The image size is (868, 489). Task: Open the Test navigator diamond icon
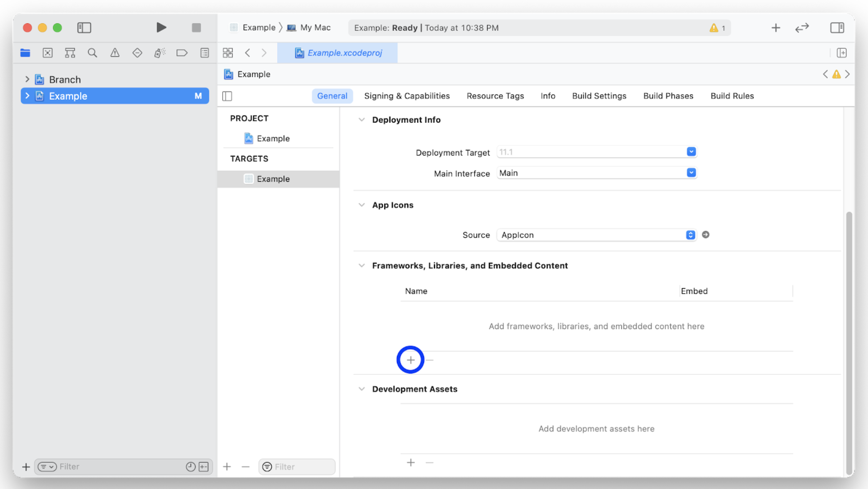click(137, 53)
